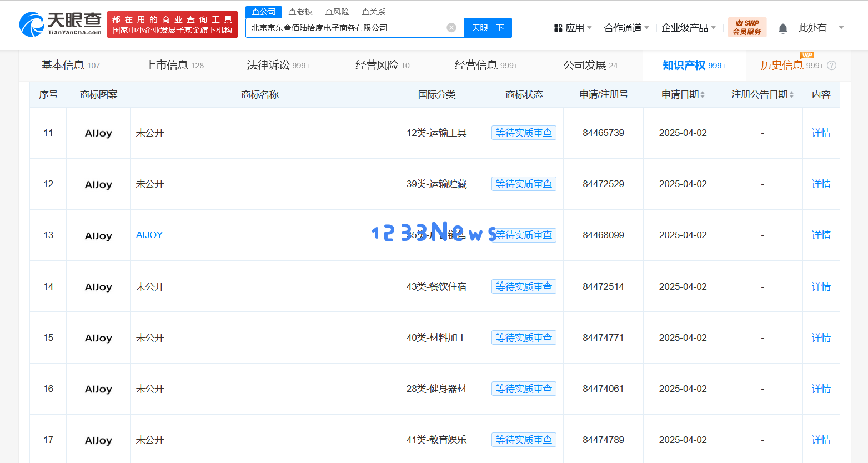868x463 pixels.
Task: Select 12类-运输工具 category cell
Action: pos(436,133)
